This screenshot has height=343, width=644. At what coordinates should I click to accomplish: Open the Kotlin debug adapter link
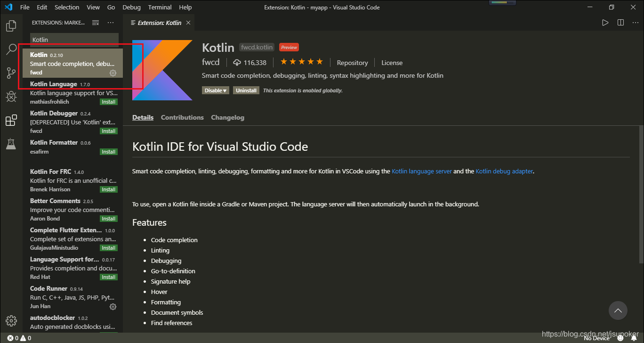tap(504, 171)
